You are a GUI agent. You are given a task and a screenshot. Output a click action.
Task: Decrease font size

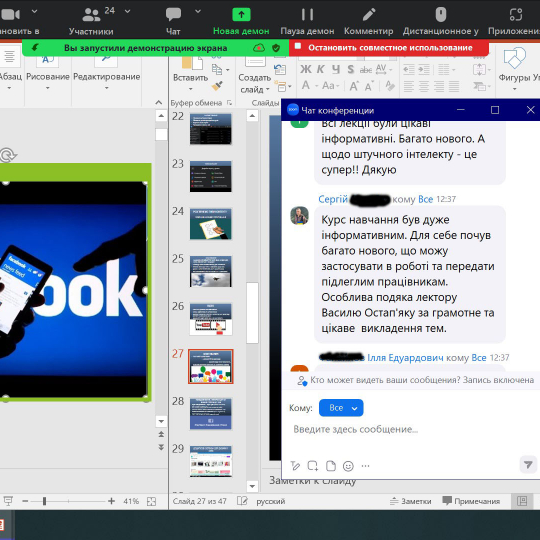click(370, 86)
